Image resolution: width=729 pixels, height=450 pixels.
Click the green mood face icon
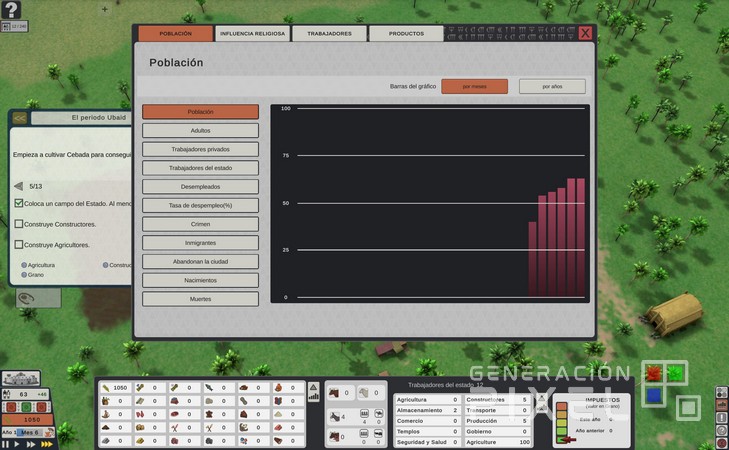pos(26,407)
